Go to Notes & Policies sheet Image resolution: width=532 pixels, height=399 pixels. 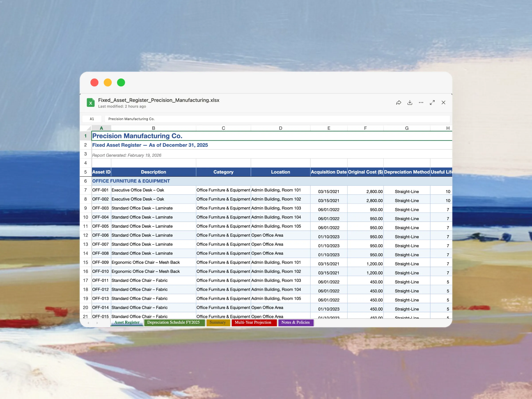(x=295, y=323)
